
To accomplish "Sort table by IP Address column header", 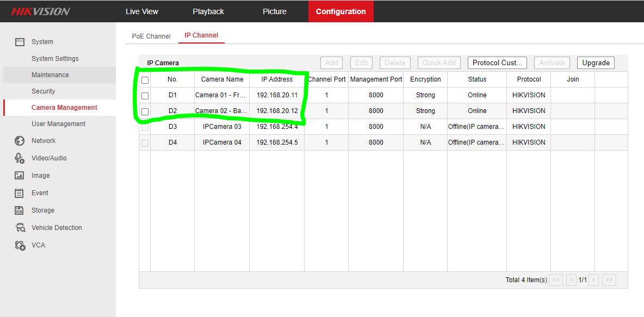I will 277,79.
